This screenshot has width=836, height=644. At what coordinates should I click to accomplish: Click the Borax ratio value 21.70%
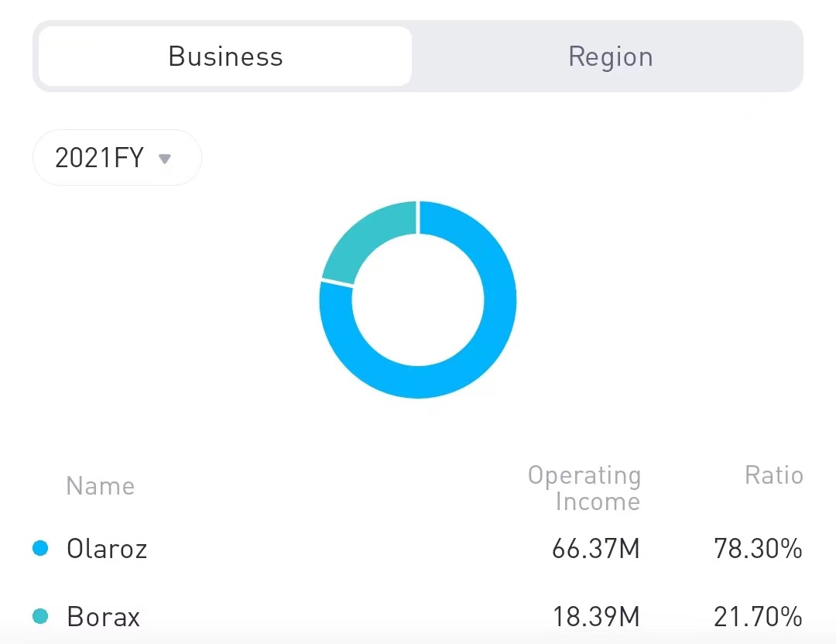(757, 617)
